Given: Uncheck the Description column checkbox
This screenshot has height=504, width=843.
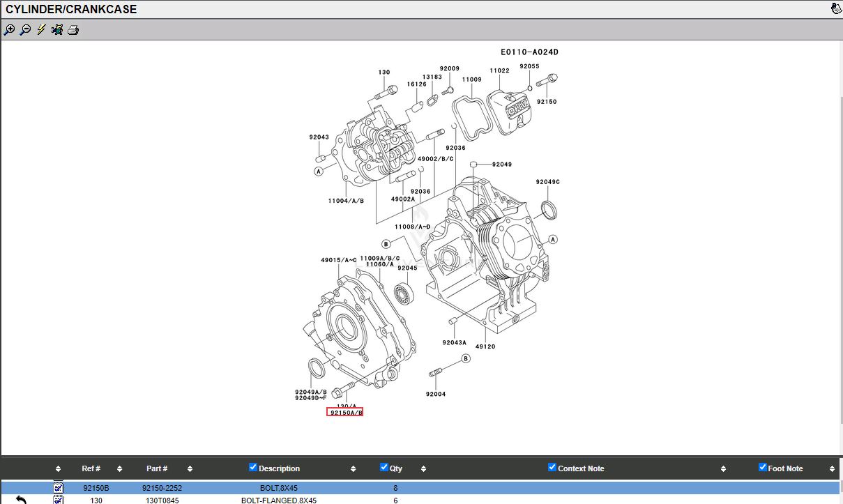Looking at the screenshot, I should click(x=253, y=467).
